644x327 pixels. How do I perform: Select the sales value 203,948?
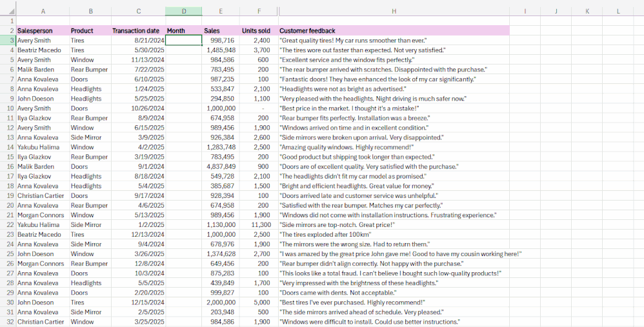221,312
